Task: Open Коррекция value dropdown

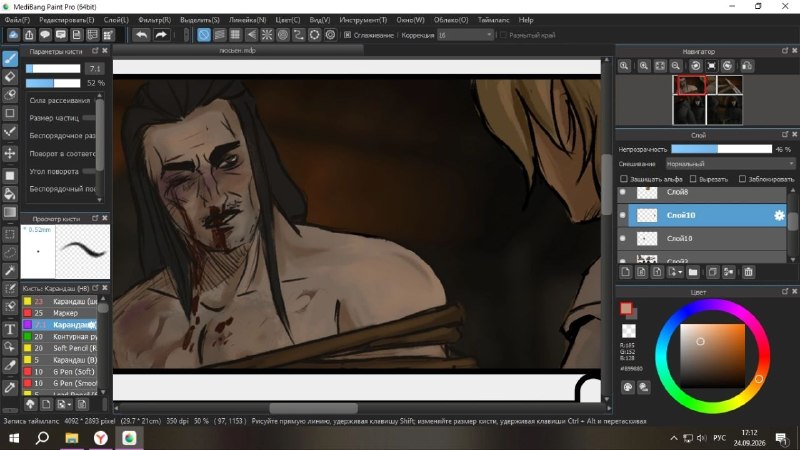Action: click(x=465, y=35)
